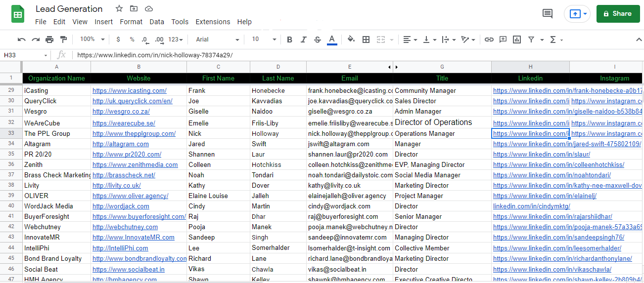This screenshot has height=283, width=644.
Task: Select the Director of Operations title cell
Action: click(442, 122)
